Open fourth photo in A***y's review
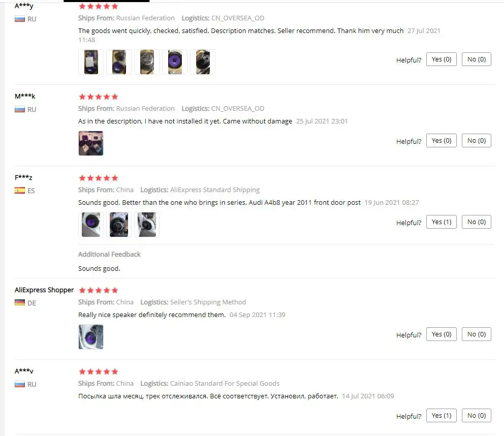This screenshot has width=504, height=436. click(175, 62)
